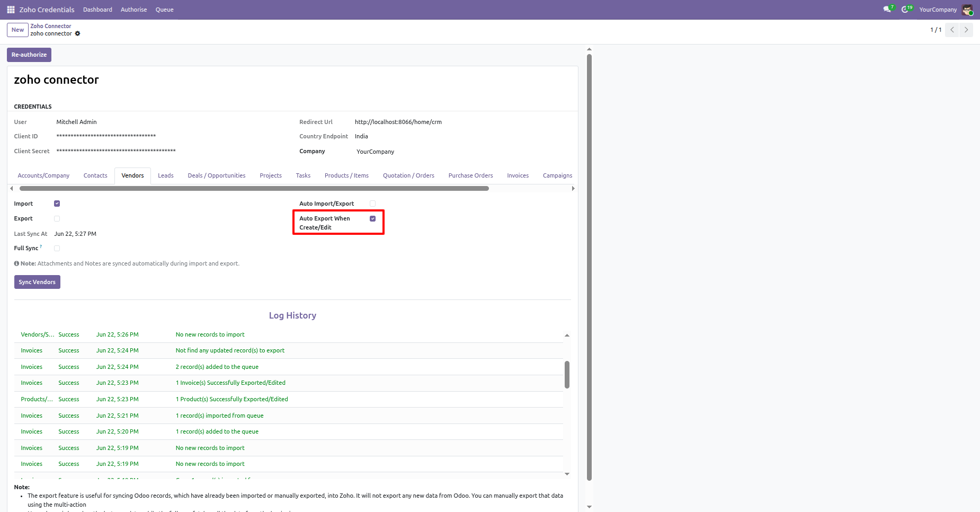Click the New button
The width and height of the screenshot is (980, 512).
point(17,30)
